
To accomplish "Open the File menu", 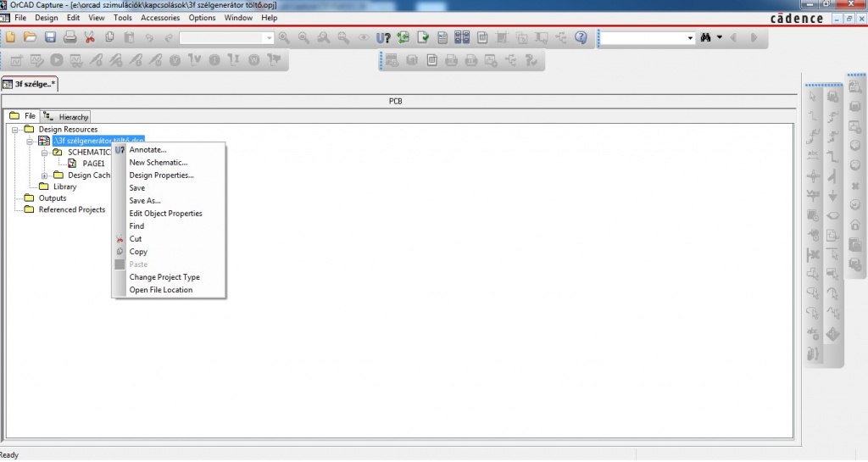I will 20,18.
